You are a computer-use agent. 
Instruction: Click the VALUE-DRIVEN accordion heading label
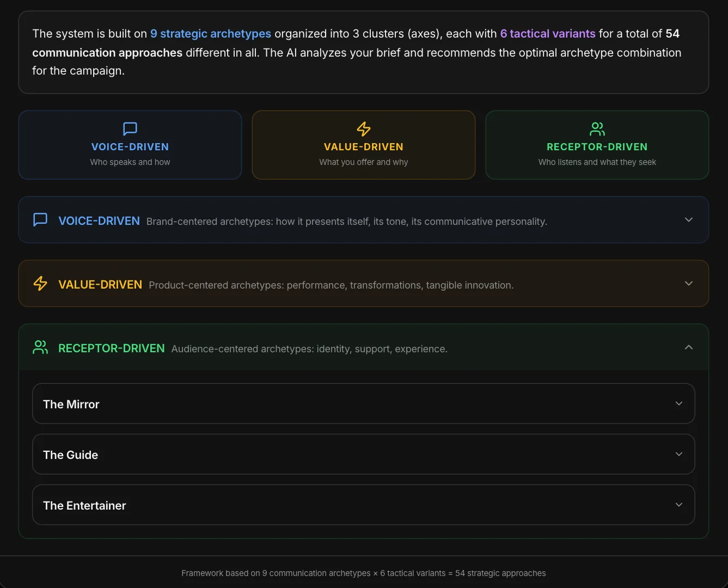point(100,285)
